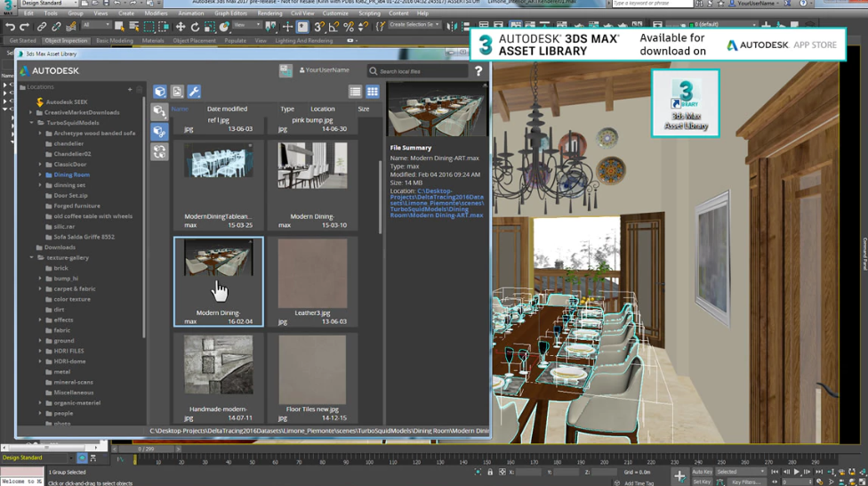This screenshot has width=868, height=486.
Task: Select the Unlink Selection tool
Action: point(56,27)
